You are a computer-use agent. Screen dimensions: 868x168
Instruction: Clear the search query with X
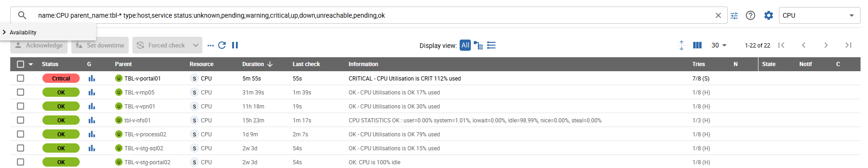[718, 15]
